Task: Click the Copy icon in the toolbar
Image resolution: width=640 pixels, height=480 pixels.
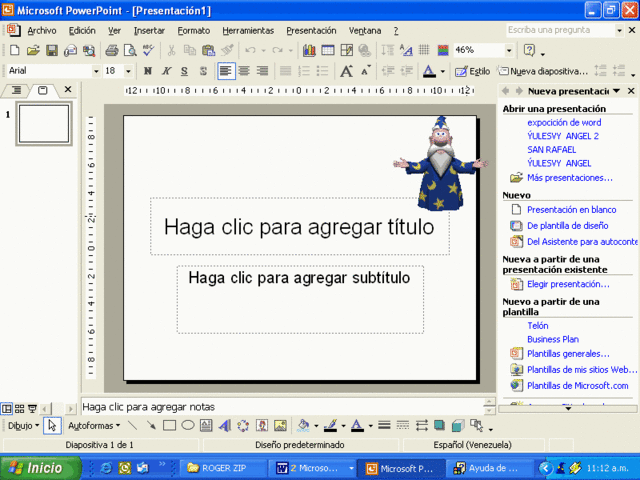Action: 189,50
